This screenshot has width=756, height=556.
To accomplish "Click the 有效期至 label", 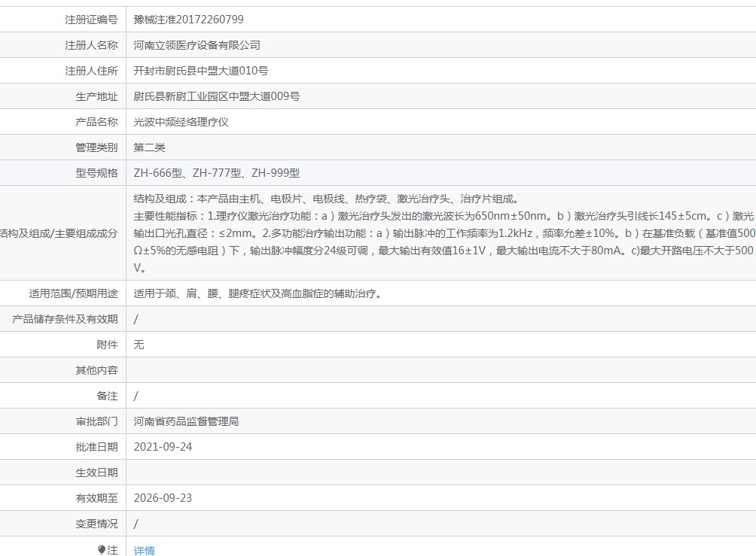I will tap(96, 498).
